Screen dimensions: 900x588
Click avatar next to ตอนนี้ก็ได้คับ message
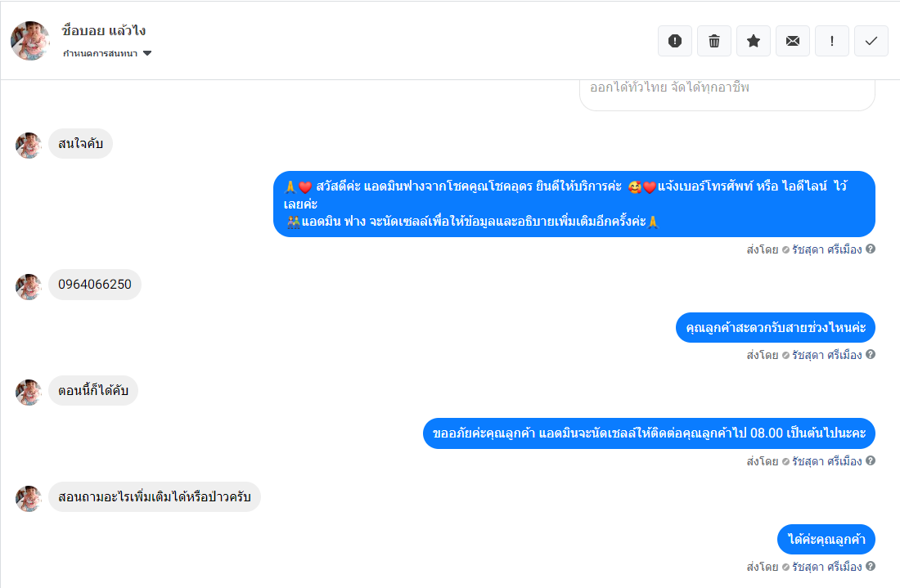tap(28, 392)
